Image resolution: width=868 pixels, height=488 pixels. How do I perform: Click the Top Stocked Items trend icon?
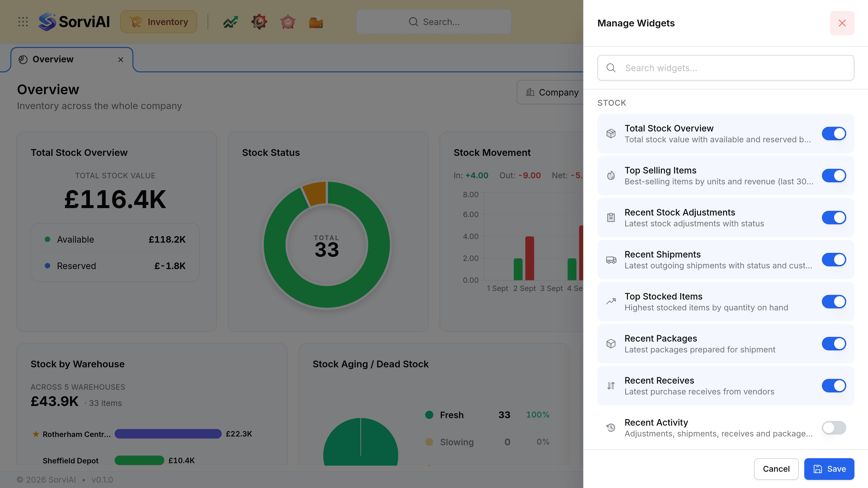(x=611, y=302)
